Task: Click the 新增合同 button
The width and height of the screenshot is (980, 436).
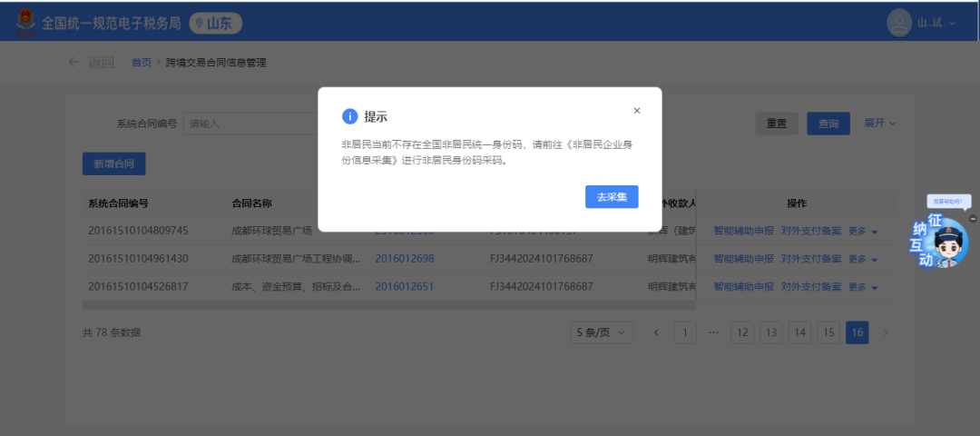Action: click(x=113, y=163)
